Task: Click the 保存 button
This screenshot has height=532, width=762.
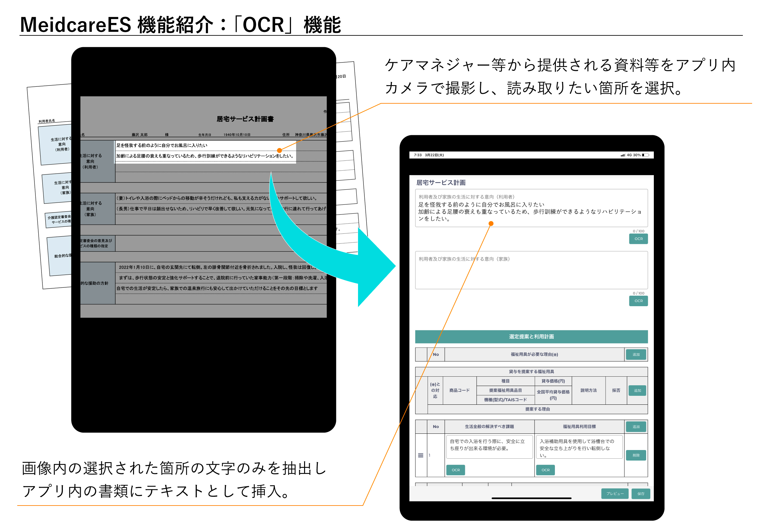Action: click(x=640, y=494)
